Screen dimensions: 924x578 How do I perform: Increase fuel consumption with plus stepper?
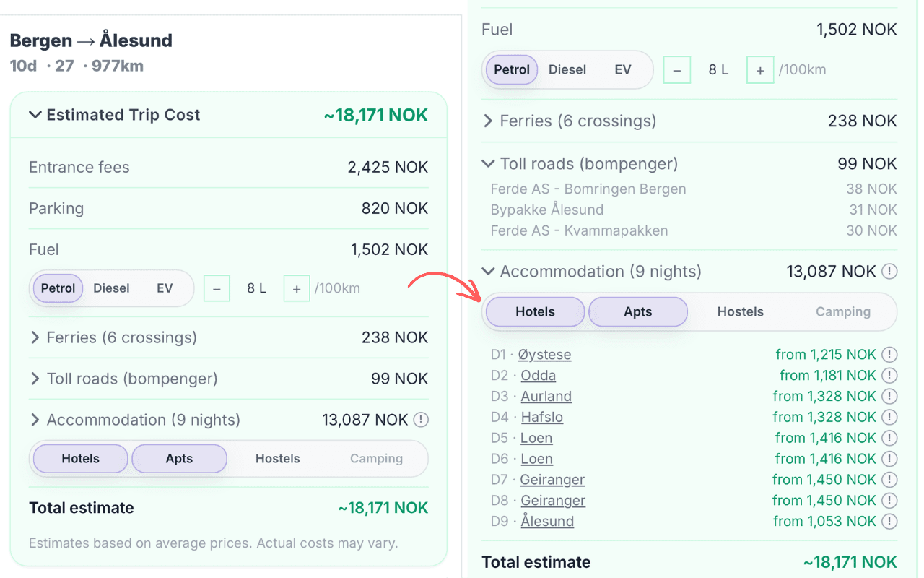tap(760, 69)
